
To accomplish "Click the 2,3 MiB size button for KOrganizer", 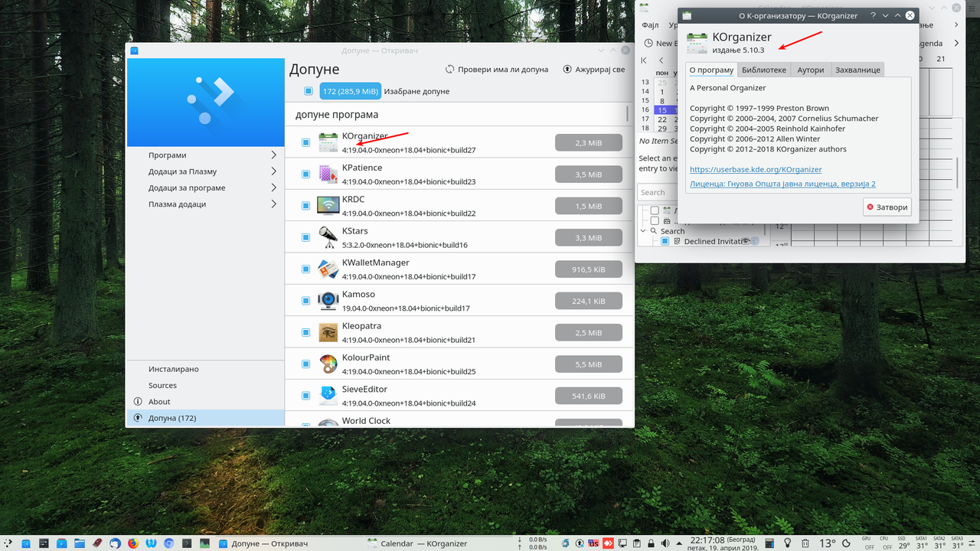I will point(588,143).
